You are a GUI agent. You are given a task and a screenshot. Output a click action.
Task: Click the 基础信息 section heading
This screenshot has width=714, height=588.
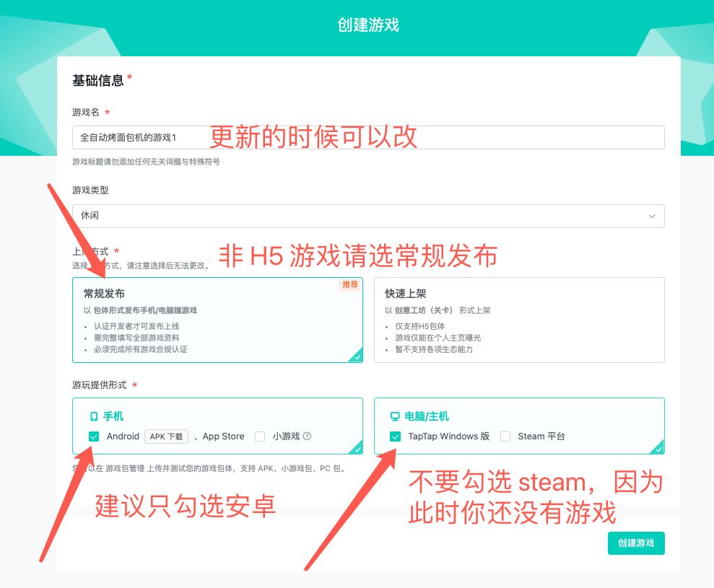pos(98,81)
